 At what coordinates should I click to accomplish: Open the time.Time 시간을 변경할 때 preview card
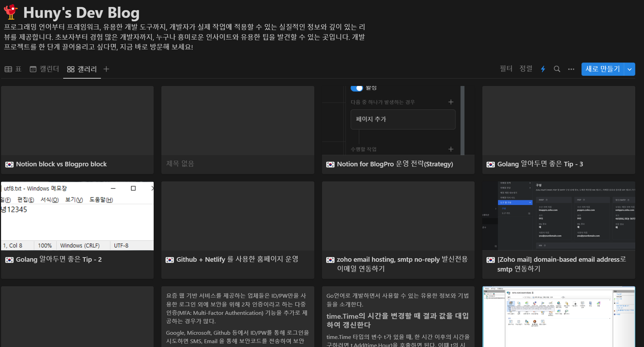[398, 317]
